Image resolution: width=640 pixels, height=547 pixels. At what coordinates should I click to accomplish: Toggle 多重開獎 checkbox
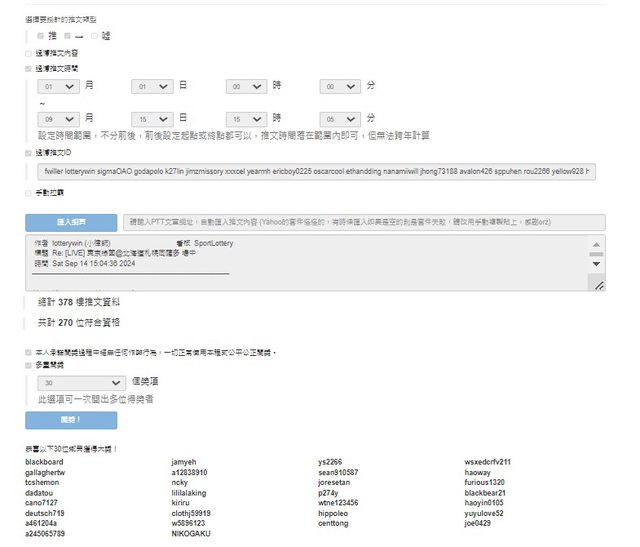click(x=28, y=366)
